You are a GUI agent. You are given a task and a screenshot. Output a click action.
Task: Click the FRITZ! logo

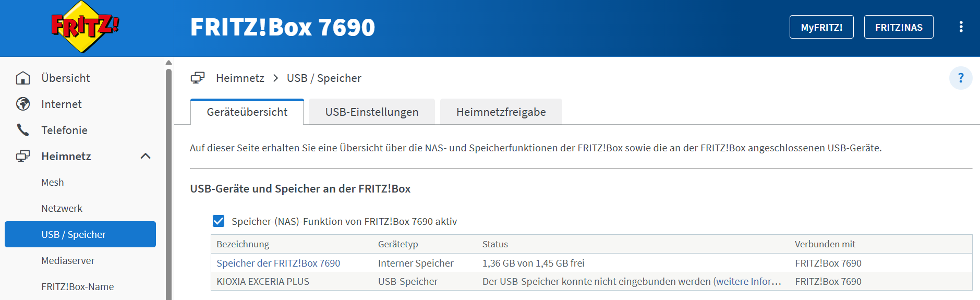tap(85, 27)
